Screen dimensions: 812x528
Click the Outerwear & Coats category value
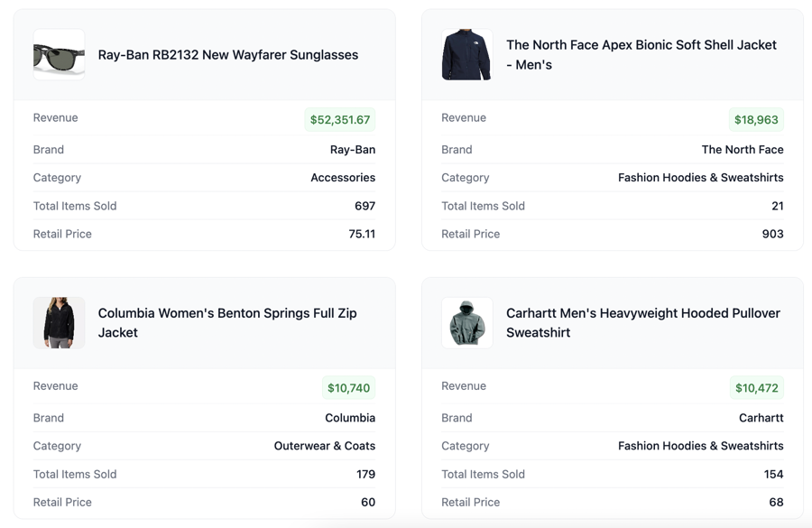click(324, 446)
